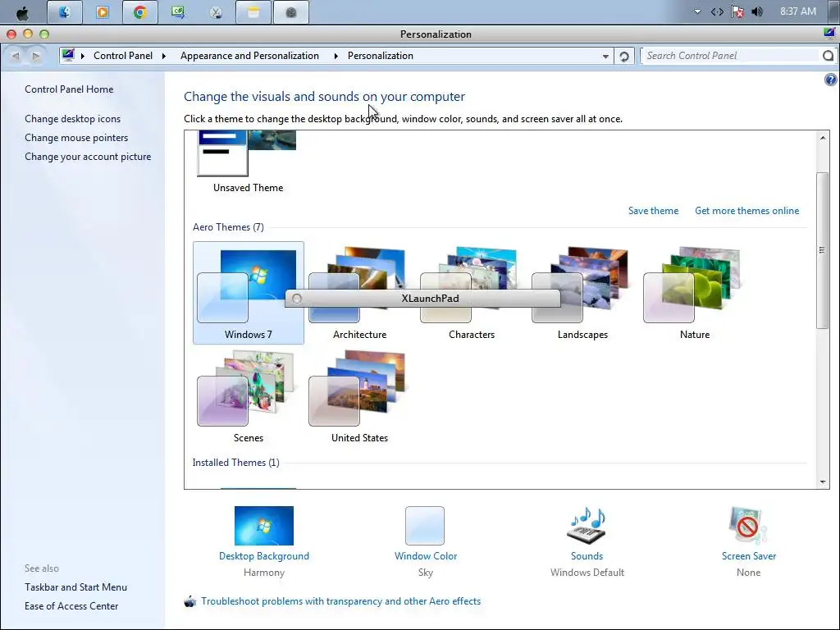
Task: Click Control Panel in the breadcrumb
Action: 123,56
